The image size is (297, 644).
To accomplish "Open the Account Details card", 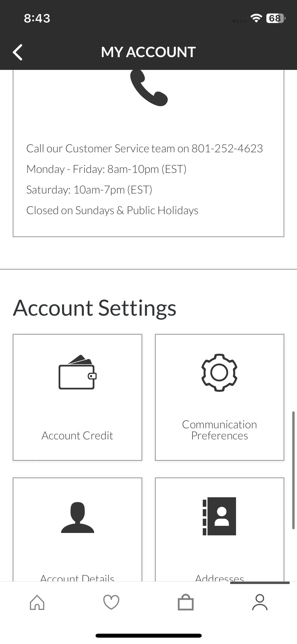I will pos(78,529).
